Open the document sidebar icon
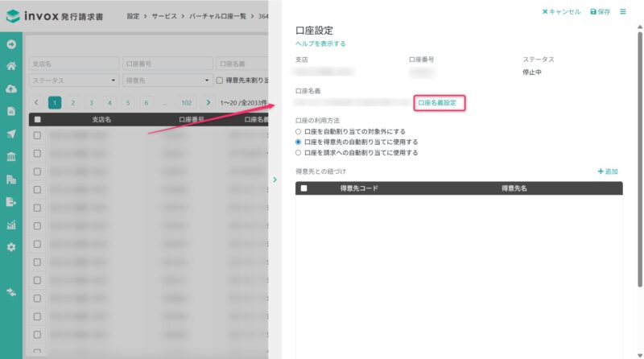 [11, 111]
